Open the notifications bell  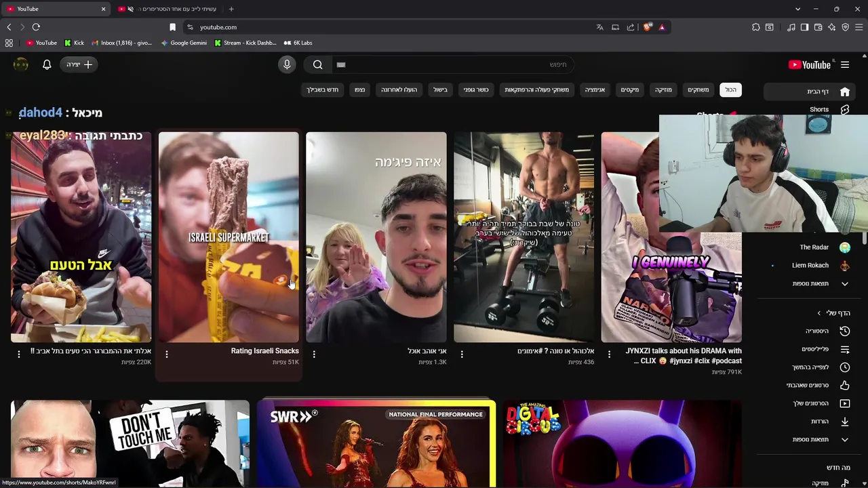(47, 64)
